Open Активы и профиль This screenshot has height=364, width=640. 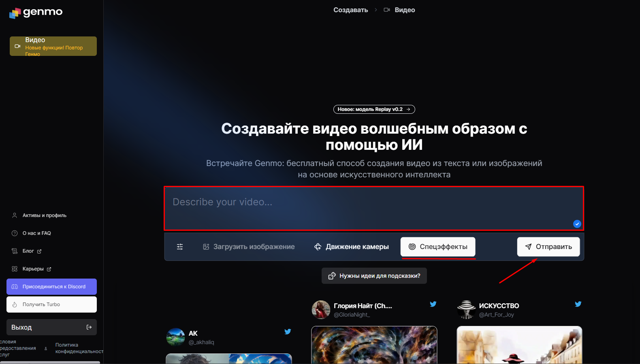point(44,215)
